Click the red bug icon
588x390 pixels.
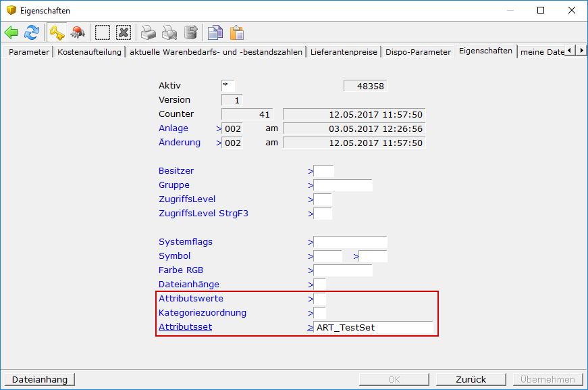pyautogui.click(x=77, y=32)
